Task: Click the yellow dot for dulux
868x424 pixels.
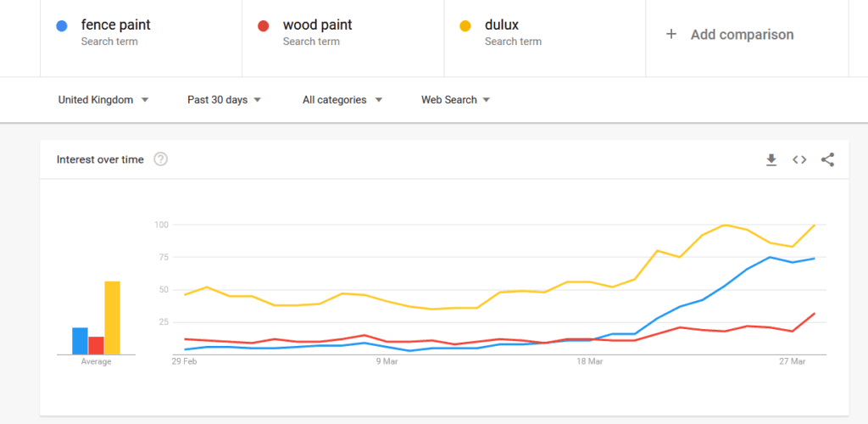Action: (465, 26)
